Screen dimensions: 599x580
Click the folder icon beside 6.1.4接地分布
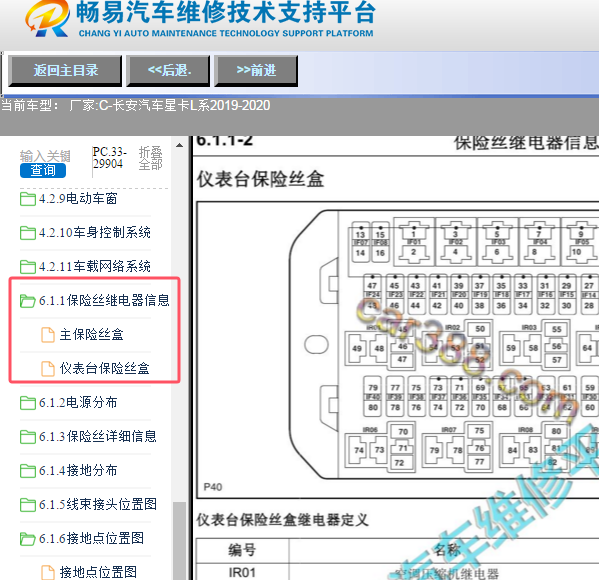28,471
